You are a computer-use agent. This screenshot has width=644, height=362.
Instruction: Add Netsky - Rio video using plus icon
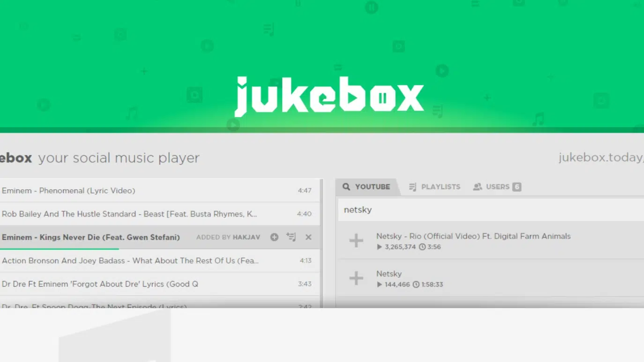(356, 241)
